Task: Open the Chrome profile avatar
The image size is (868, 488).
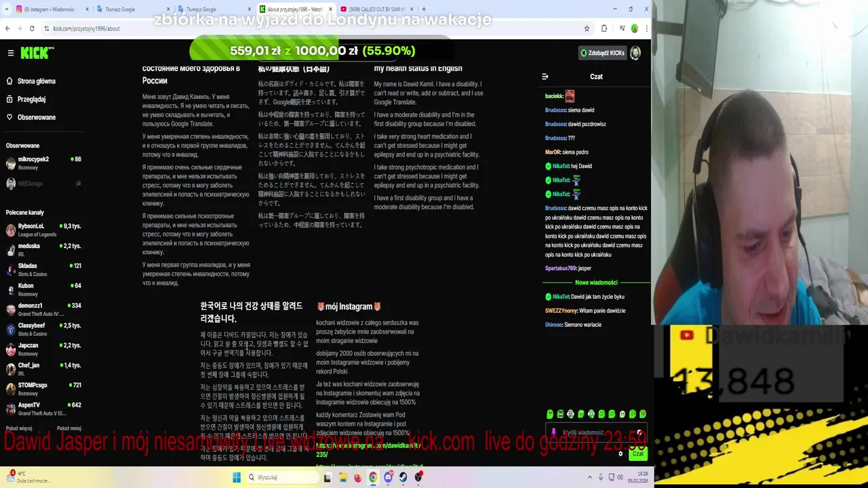Action: 635,28
